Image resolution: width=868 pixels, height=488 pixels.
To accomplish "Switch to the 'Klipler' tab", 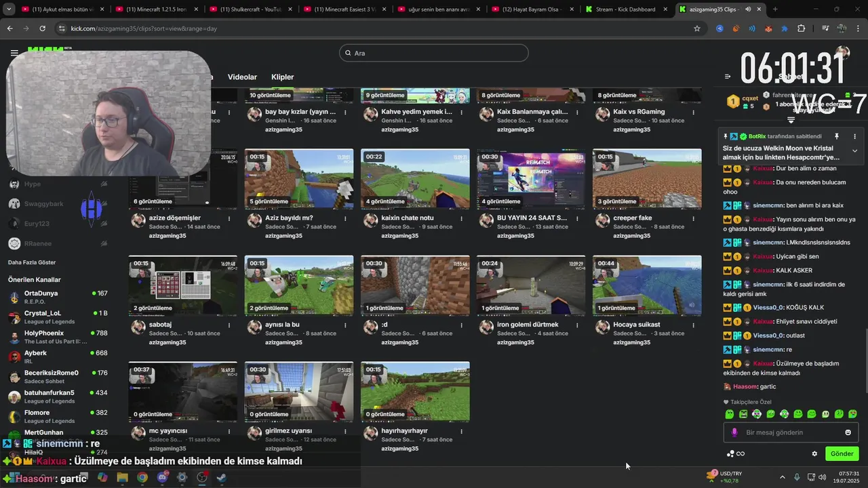I will pyautogui.click(x=283, y=77).
